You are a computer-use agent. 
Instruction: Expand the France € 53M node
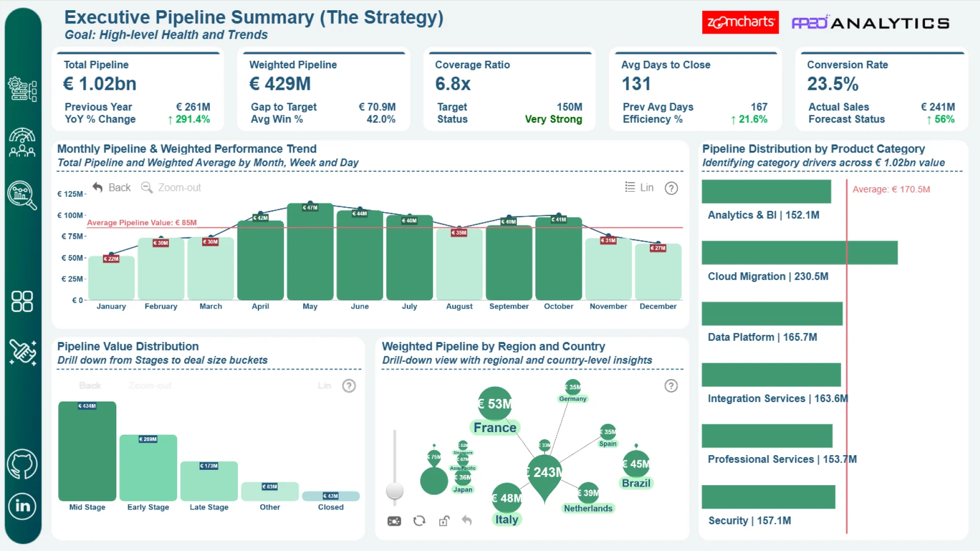pyautogui.click(x=495, y=404)
